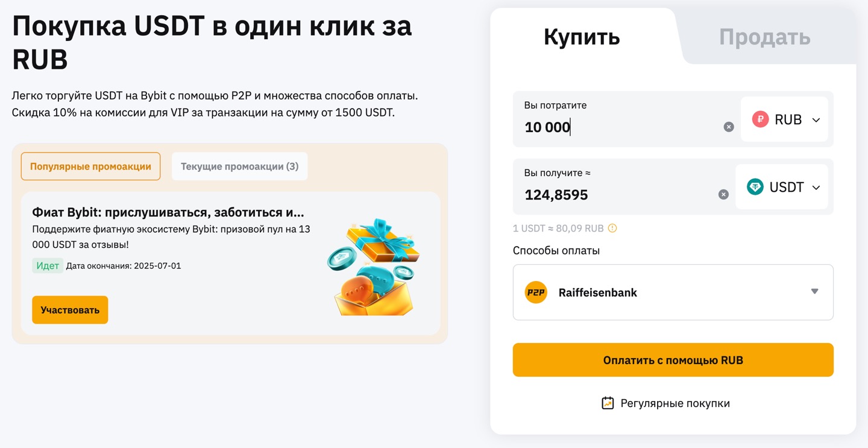The width and height of the screenshot is (868, 448).
Task: Show Текущие промоакции (3) promotions
Action: pos(239,166)
